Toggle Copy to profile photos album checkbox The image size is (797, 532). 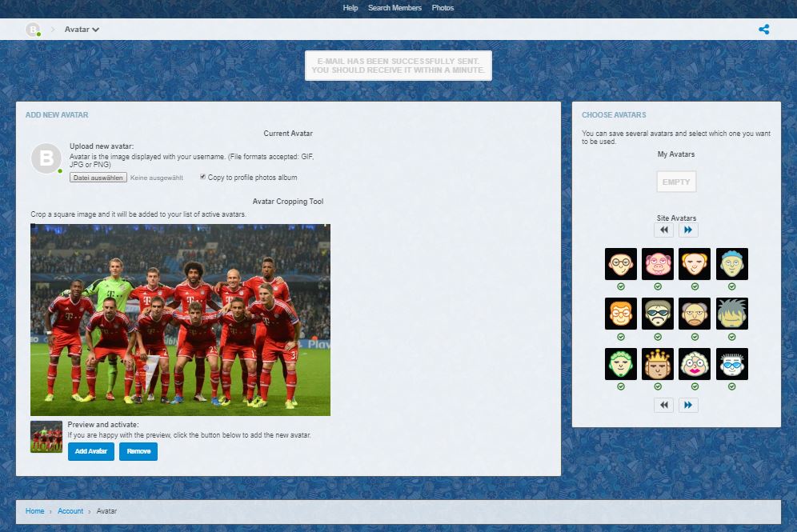pos(202,177)
